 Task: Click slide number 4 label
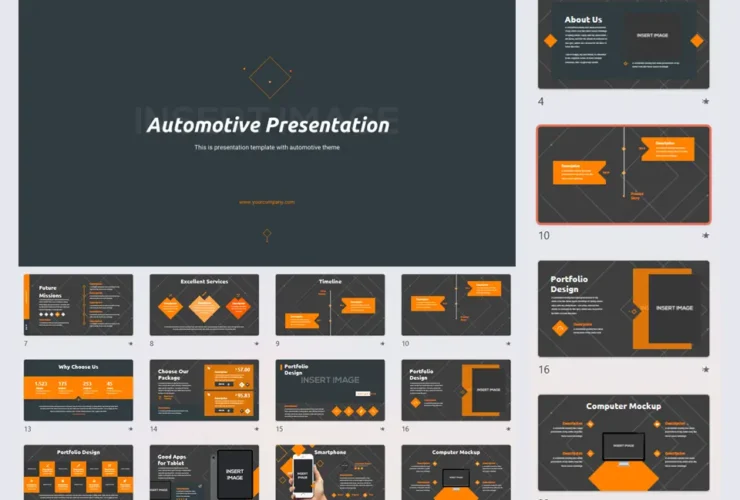pos(541,102)
